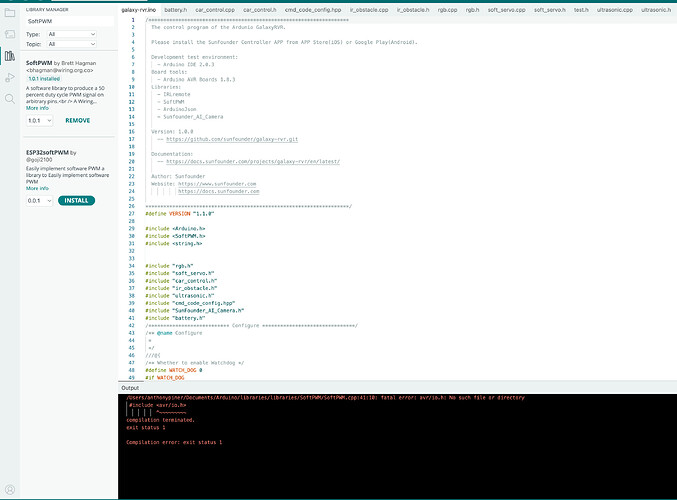
Task: Click INSTALL for ESP32softPWM library
Action: (76, 200)
